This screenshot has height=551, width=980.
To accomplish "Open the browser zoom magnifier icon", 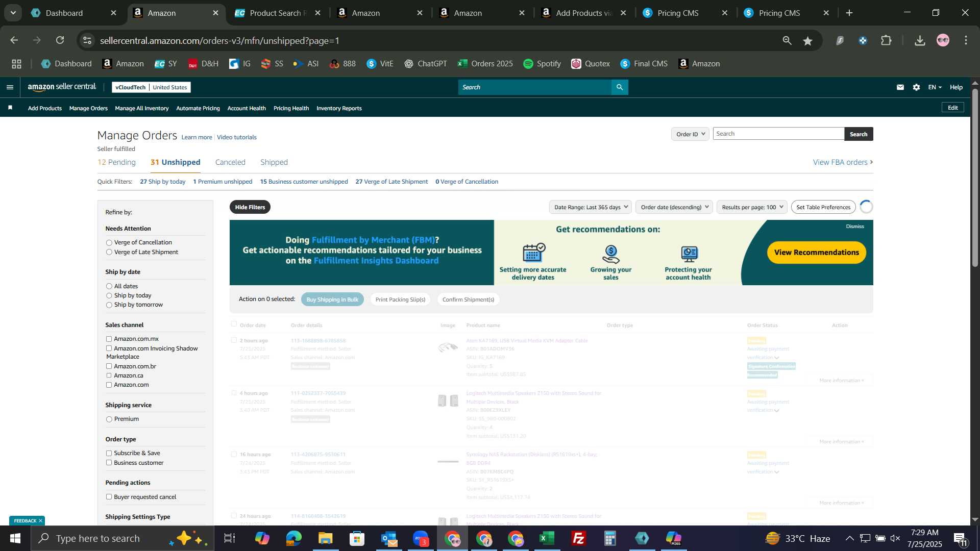I will point(787,40).
